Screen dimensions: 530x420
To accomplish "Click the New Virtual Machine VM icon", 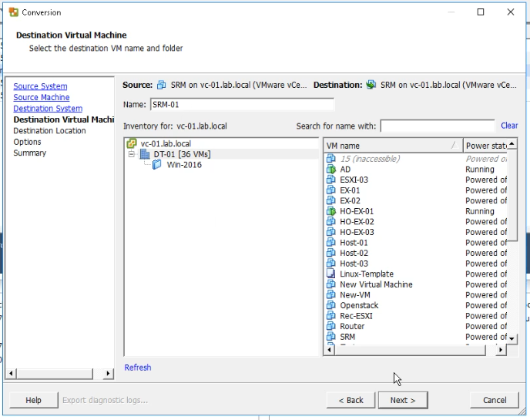I will (331, 284).
